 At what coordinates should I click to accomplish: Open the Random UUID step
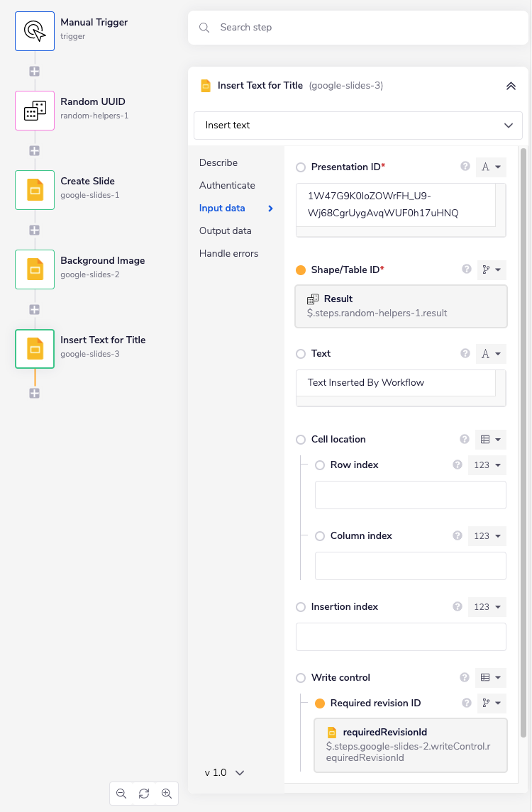click(34, 110)
